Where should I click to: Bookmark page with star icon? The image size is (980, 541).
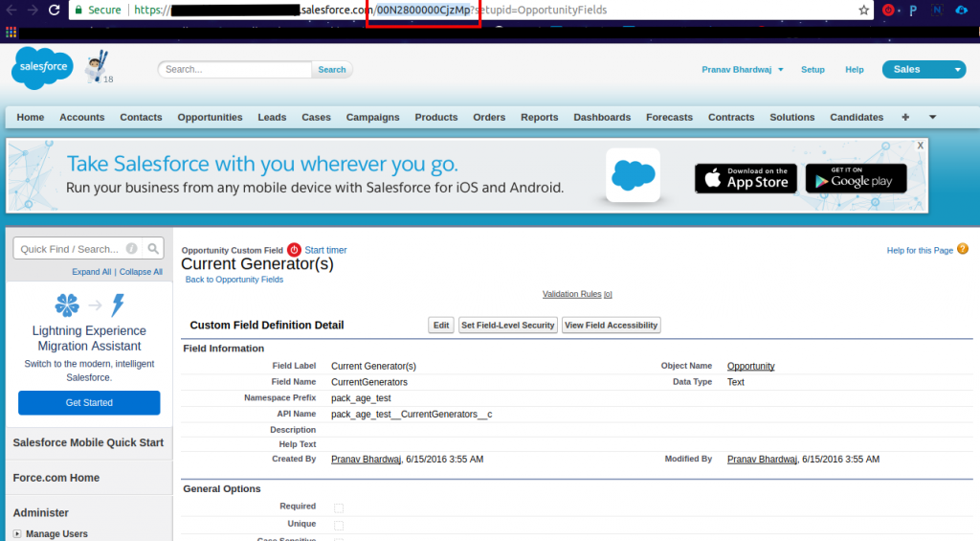[864, 10]
